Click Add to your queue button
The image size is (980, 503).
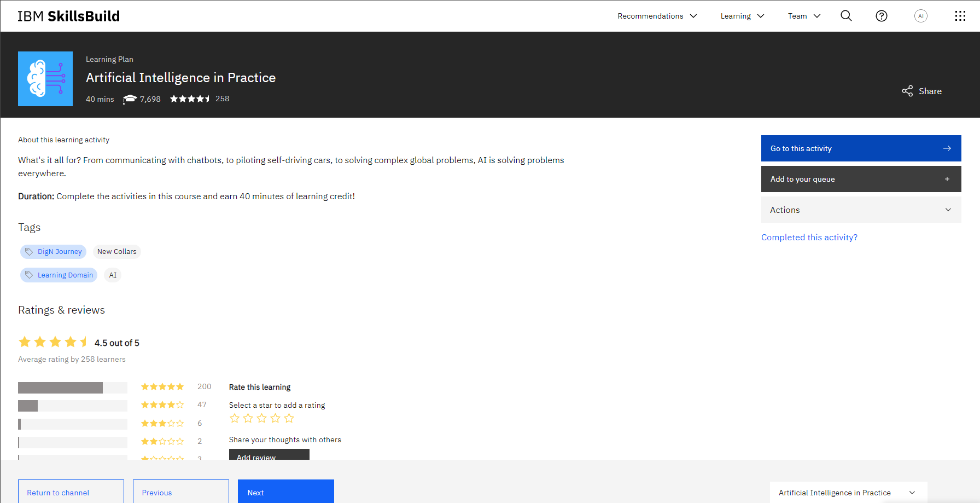click(x=861, y=179)
